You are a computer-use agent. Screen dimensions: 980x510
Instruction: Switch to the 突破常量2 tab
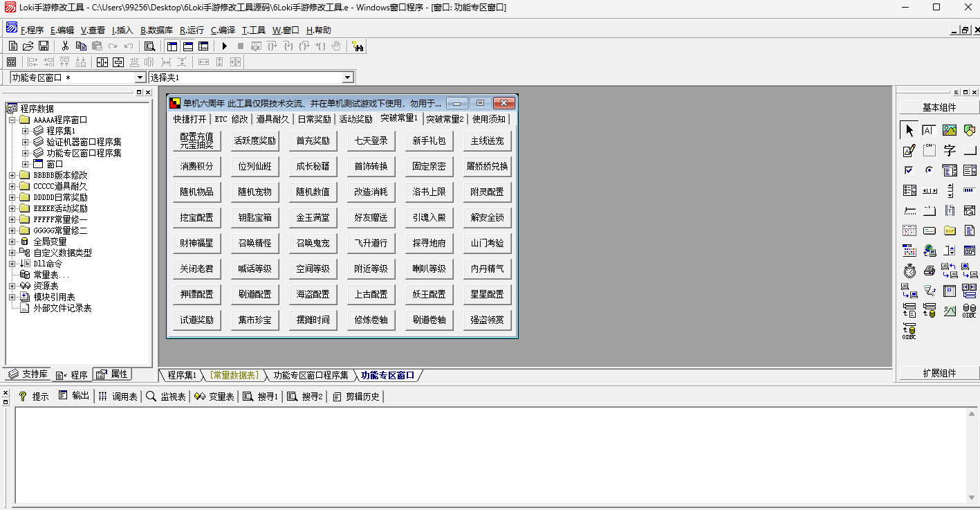click(445, 119)
